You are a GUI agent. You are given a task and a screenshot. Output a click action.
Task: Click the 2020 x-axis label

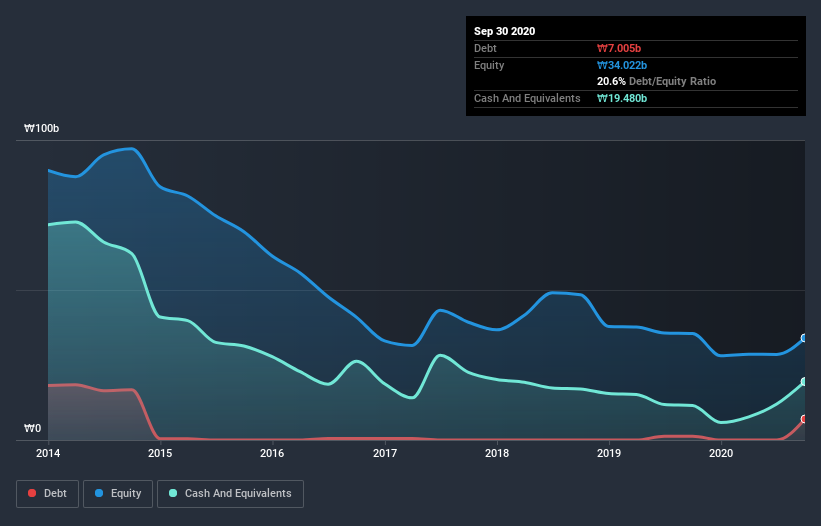click(x=721, y=453)
